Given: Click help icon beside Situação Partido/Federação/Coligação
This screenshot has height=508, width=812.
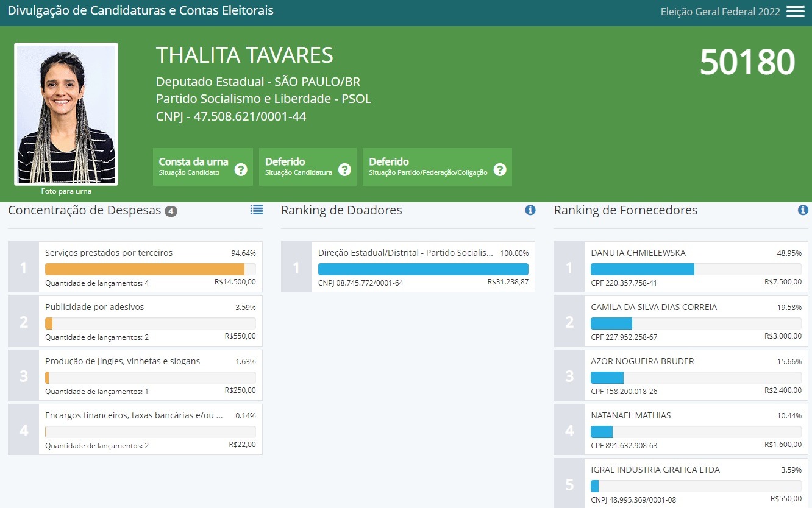Looking at the screenshot, I should click(500, 169).
